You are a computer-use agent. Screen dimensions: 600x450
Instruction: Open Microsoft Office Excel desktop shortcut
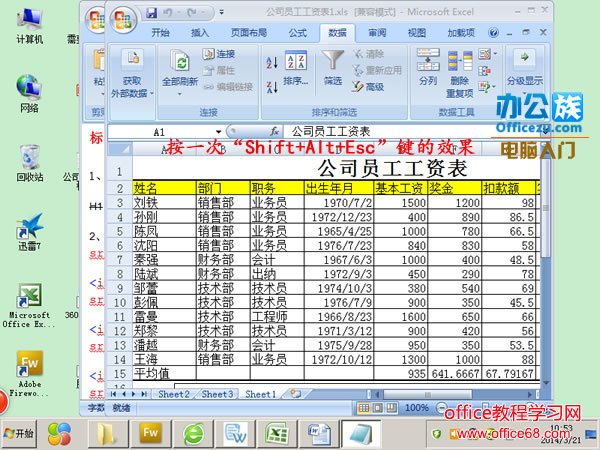(x=29, y=306)
